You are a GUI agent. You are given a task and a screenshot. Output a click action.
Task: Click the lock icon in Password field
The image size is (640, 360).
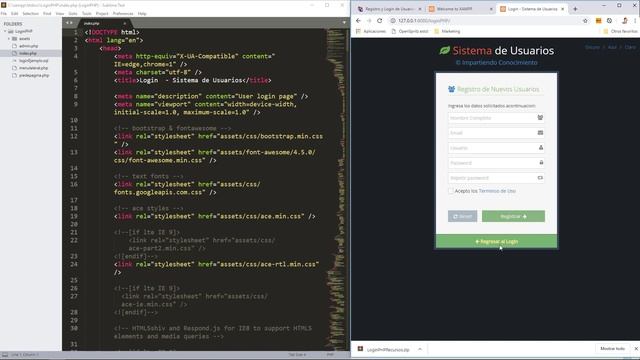pyautogui.click(x=541, y=162)
